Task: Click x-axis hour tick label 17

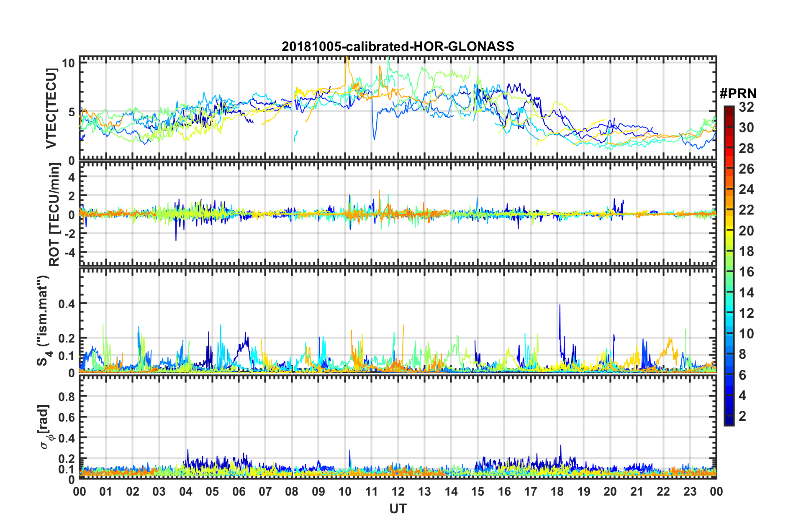Action: tap(531, 491)
